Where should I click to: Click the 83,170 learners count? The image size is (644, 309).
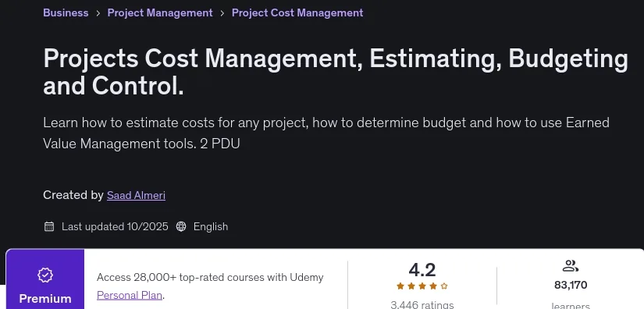pos(571,285)
